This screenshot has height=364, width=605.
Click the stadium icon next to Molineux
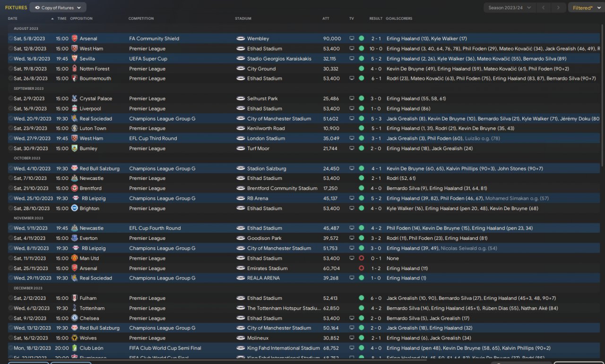[x=241, y=338]
